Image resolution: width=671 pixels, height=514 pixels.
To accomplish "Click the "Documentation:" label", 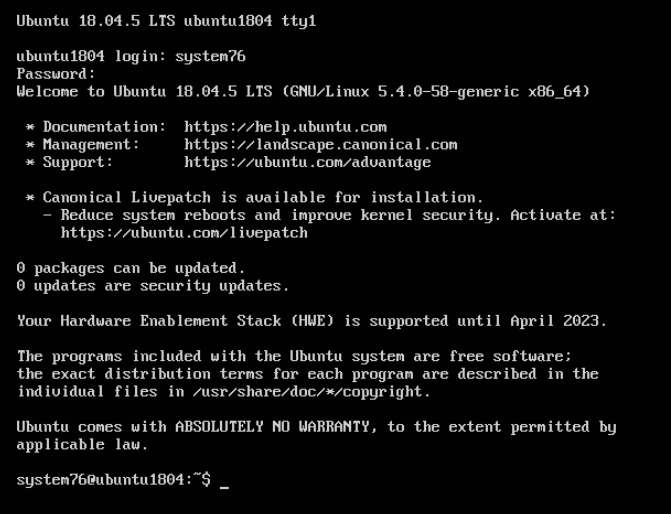I will [104, 127].
